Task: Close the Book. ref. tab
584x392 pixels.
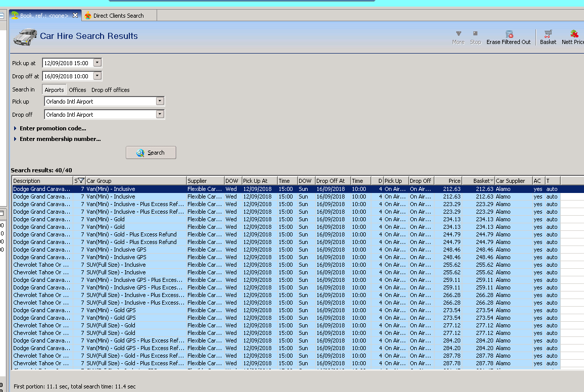Action: [x=75, y=16]
